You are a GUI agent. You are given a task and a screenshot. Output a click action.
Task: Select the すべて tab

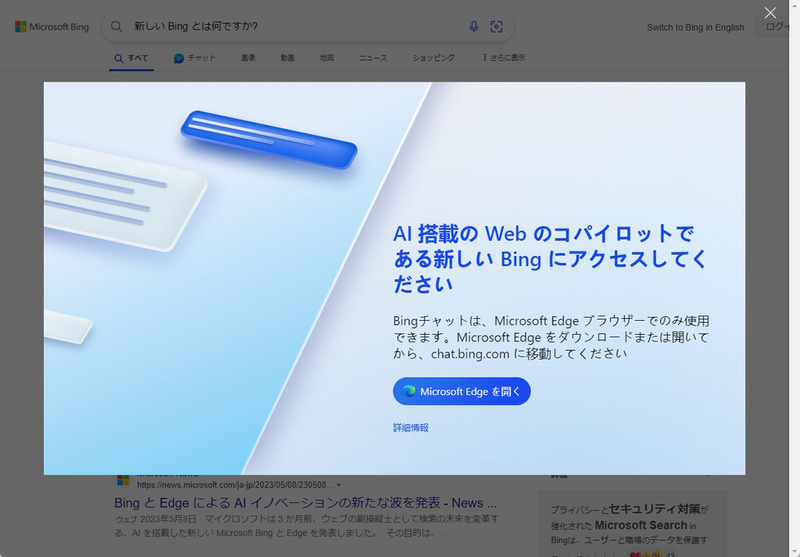point(131,58)
